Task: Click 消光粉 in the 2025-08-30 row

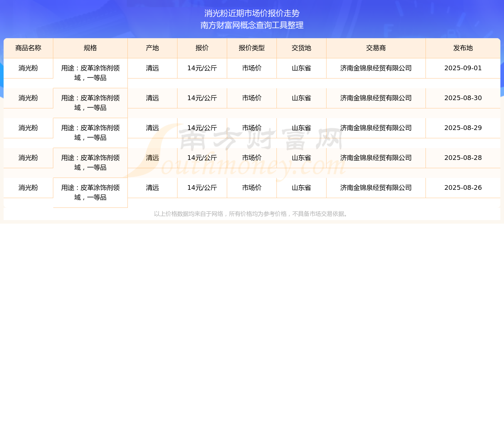Action: (x=28, y=98)
